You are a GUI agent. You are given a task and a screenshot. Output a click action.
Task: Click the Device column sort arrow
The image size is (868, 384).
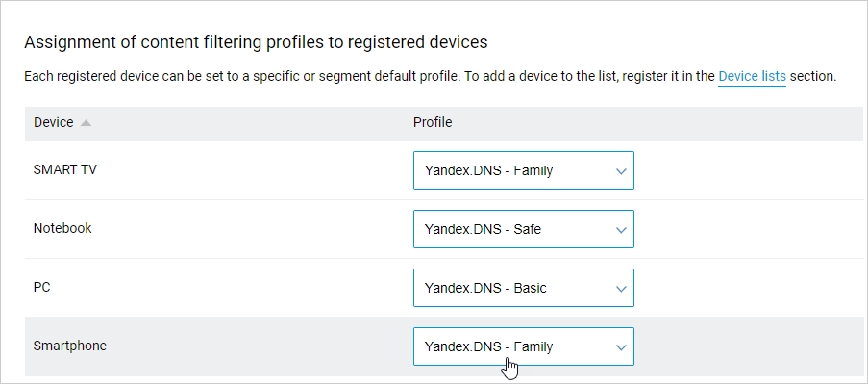pyautogui.click(x=86, y=123)
